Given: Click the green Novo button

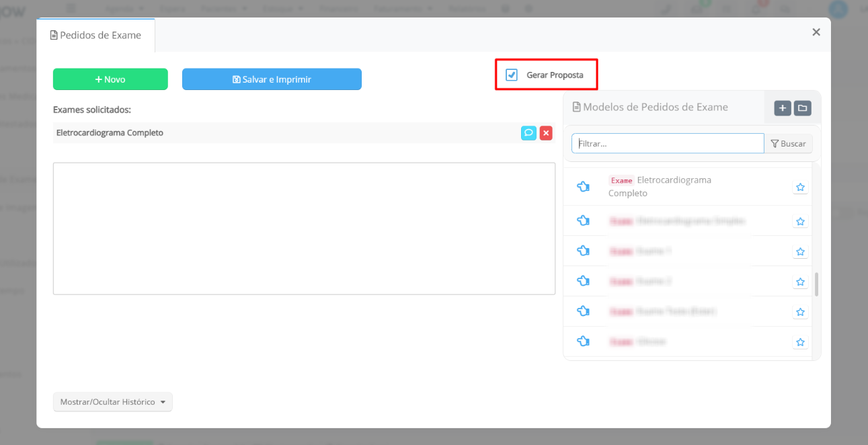Looking at the screenshot, I should [110, 79].
